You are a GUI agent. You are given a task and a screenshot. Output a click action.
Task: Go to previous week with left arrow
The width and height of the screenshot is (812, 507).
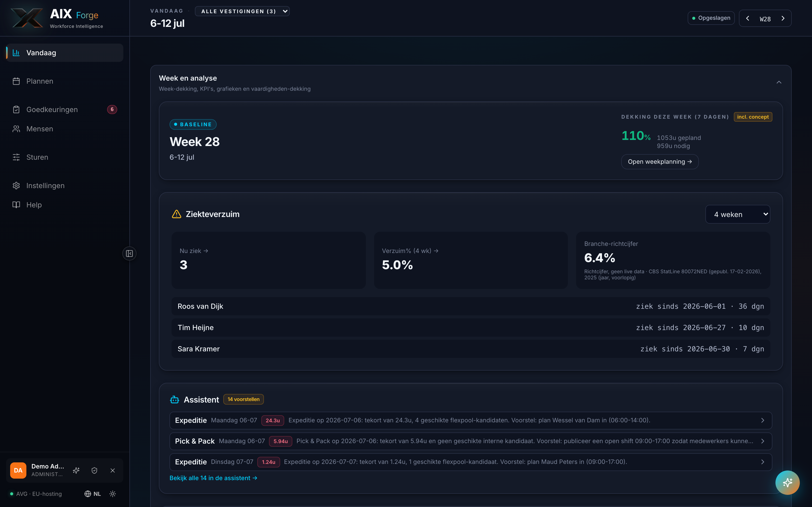[x=748, y=19]
